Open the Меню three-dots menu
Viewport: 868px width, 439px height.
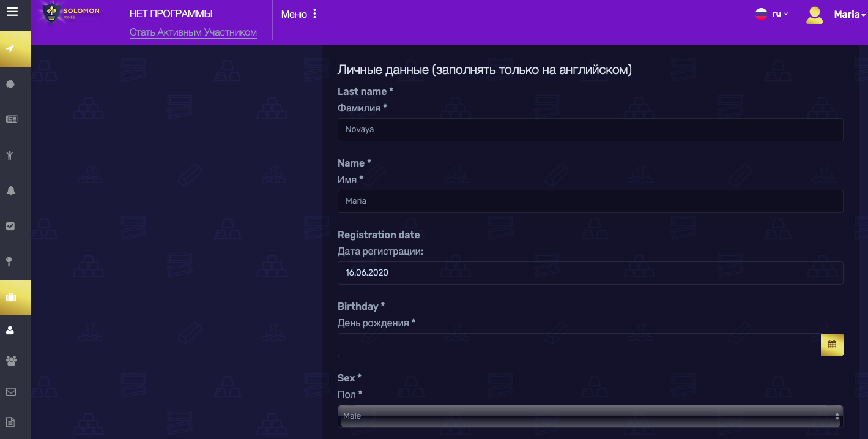300,14
